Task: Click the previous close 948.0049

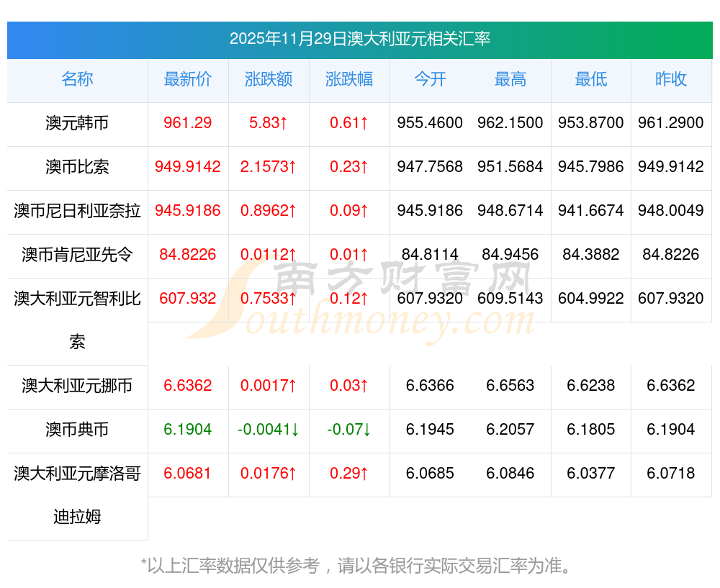Action: (x=671, y=211)
